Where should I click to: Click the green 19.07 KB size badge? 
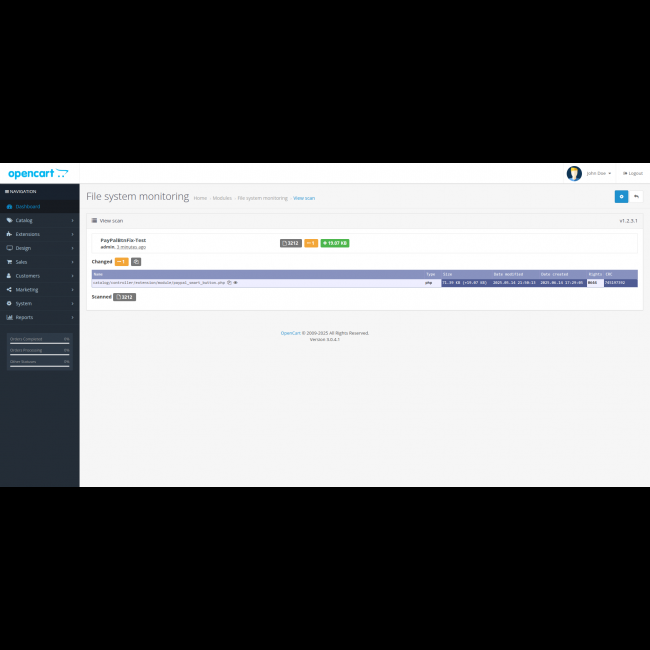pos(335,243)
